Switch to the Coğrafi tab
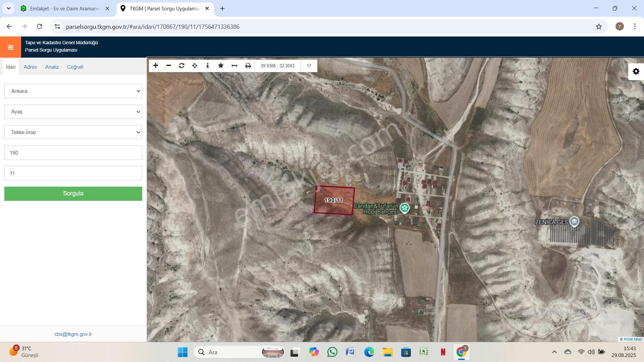Screen dimensions: 644x362 pyautogui.click(x=75, y=67)
